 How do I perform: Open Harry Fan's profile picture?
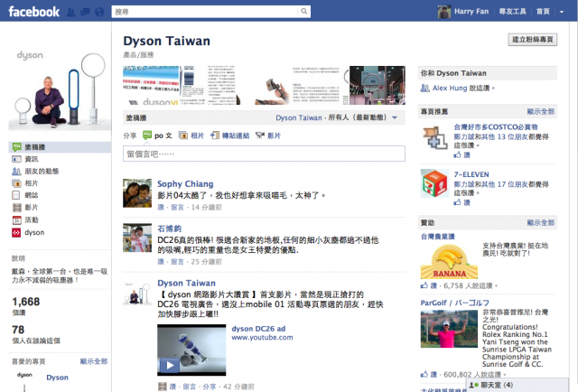coord(444,12)
